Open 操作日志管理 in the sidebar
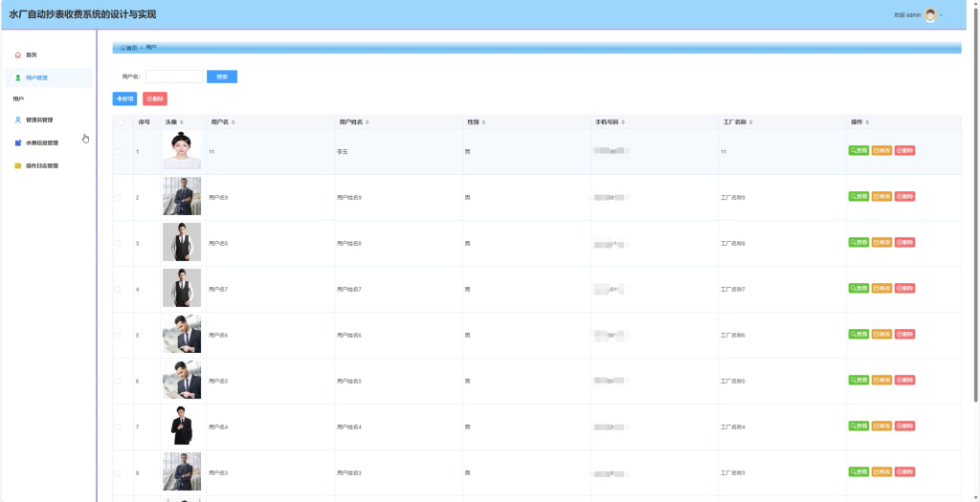The height and width of the screenshot is (502, 980). click(49, 166)
